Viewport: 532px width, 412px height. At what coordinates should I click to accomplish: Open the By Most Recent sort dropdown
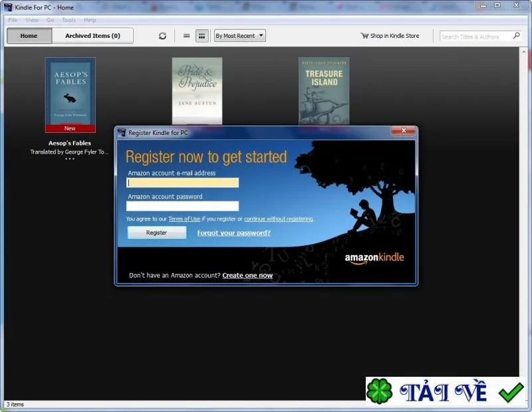tap(239, 36)
